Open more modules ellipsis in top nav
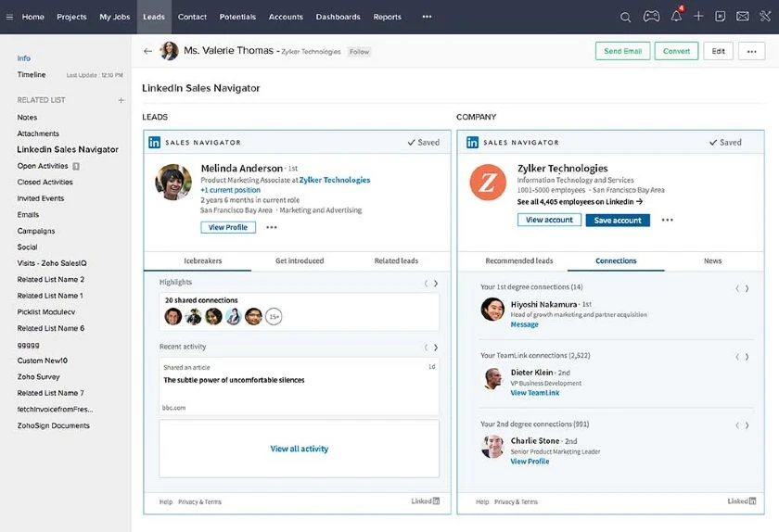The width and height of the screenshot is (779, 532). [427, 17]
